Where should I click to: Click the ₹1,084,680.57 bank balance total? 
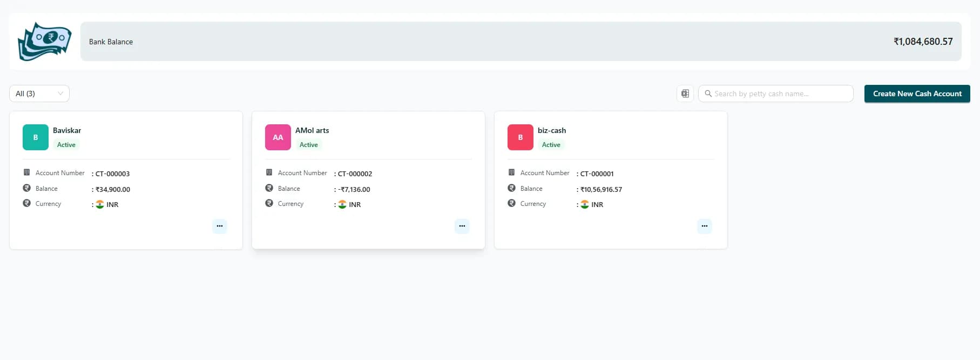(x=923, y=42)
